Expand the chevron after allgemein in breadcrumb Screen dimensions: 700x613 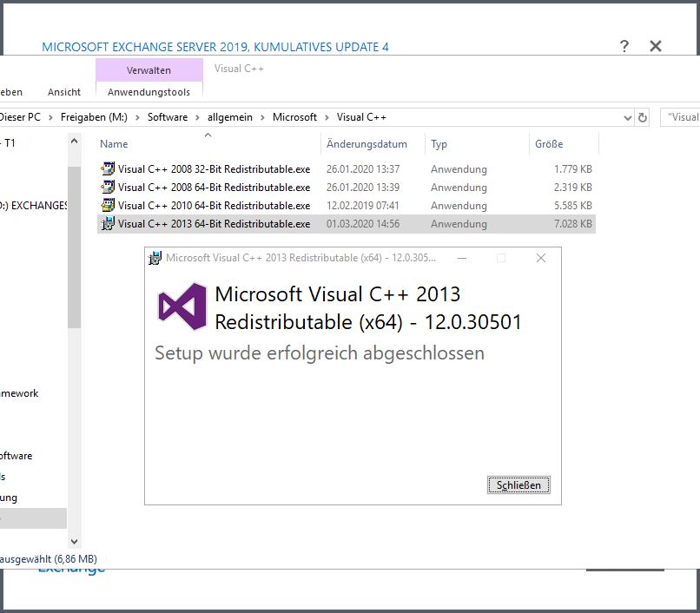(262, 117)
